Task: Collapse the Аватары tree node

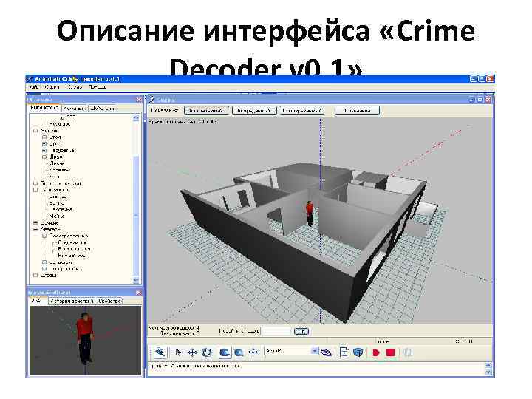Action: pos(35,229)
